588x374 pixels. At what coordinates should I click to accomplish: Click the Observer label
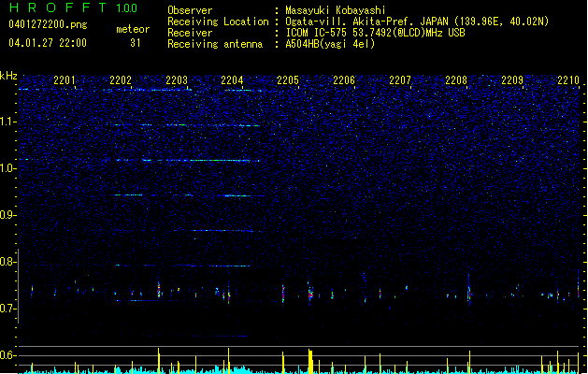tap(190, 10)
